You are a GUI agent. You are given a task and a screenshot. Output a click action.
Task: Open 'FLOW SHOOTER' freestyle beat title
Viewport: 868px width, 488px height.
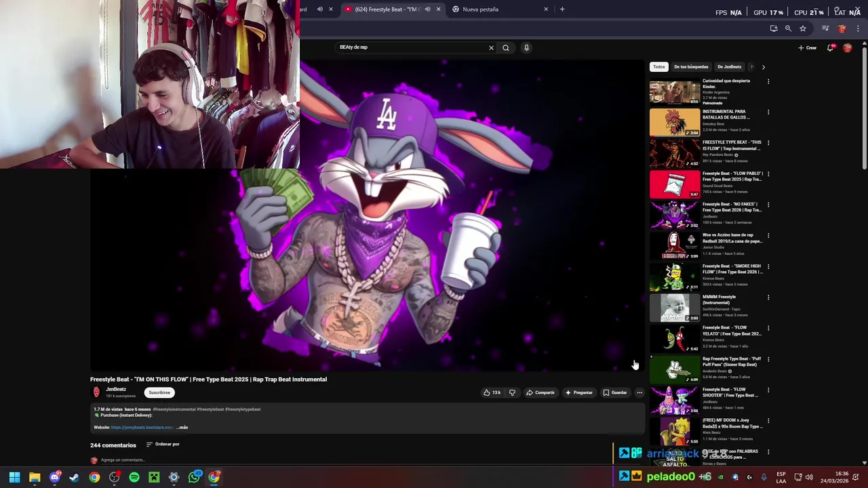coord(731,392)
